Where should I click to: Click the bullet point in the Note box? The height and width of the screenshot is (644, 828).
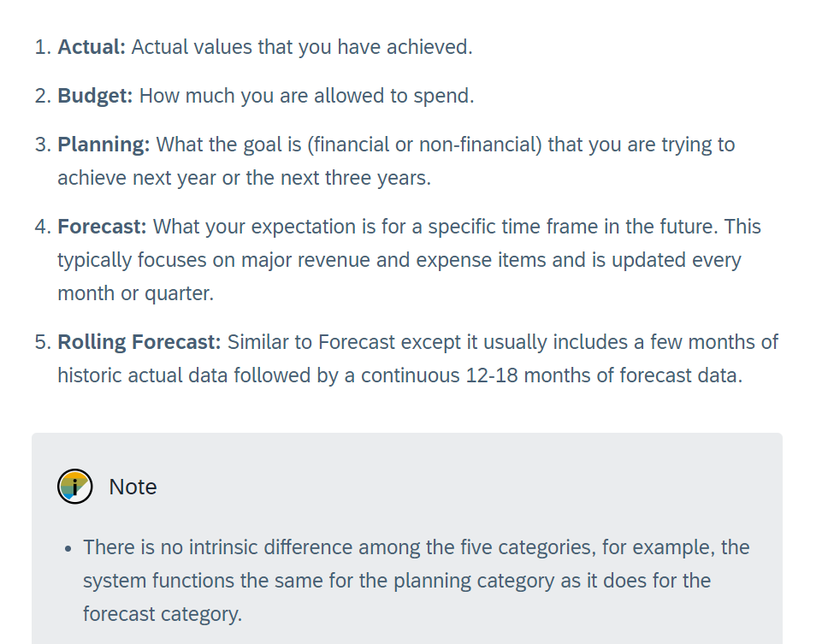point(67,548)
